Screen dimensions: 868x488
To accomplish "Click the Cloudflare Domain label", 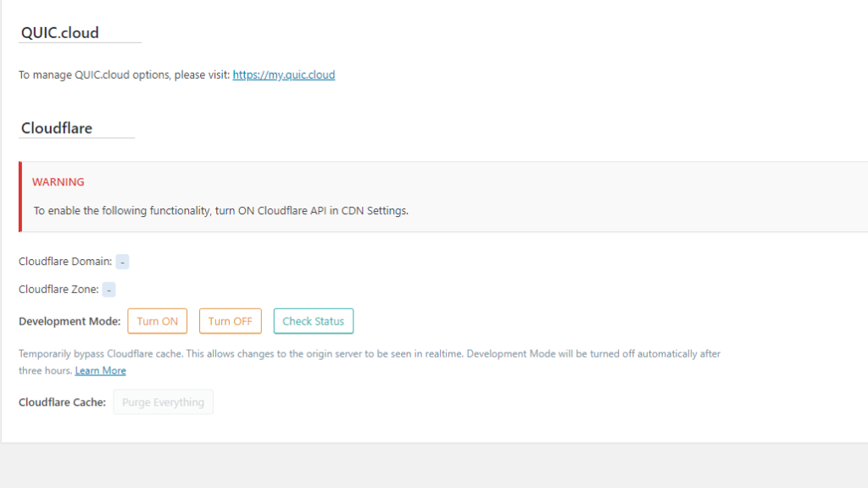I will point(65,261).
